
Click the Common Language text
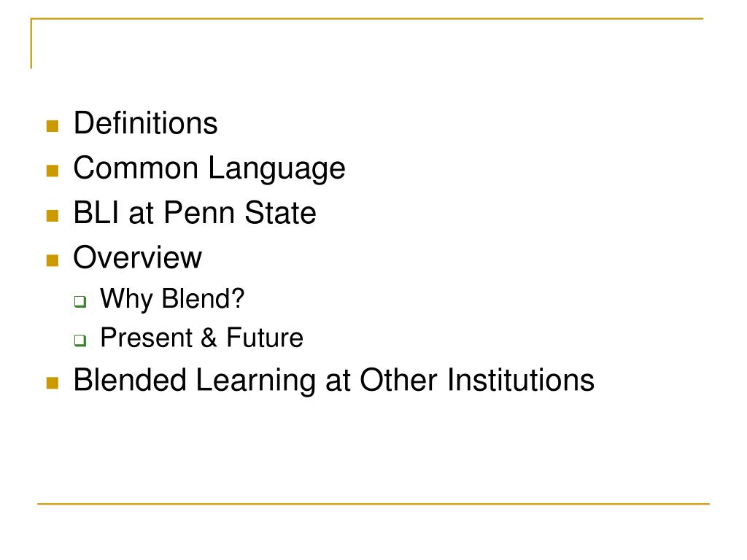[209, 169]
